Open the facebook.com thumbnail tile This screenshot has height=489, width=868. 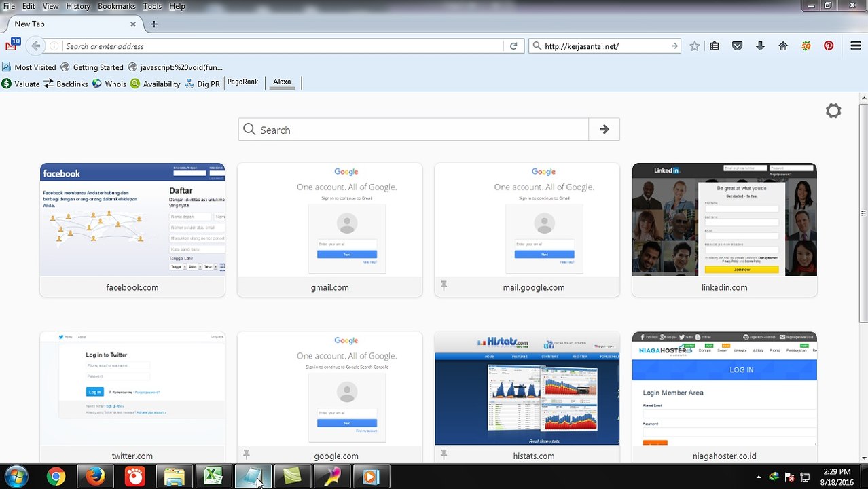click(132, 230)
